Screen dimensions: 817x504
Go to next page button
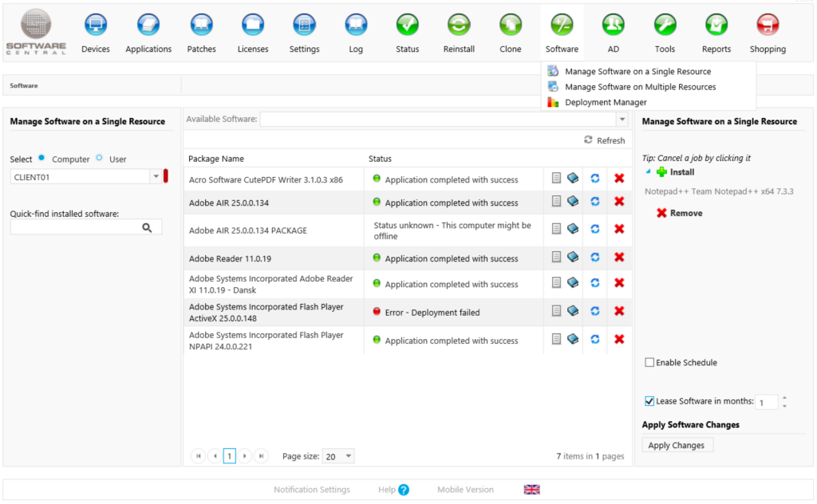click(244, 456)
